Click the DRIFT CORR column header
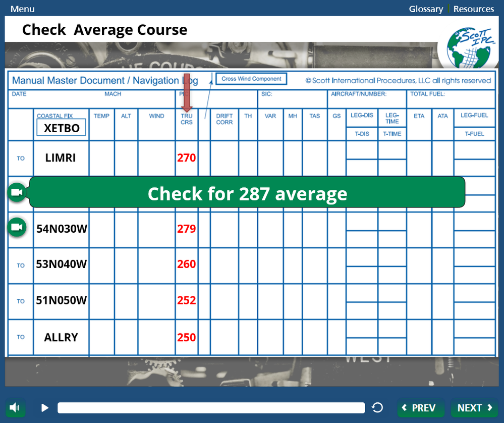This screenshot has height=423, width=504. click(224, 119)
